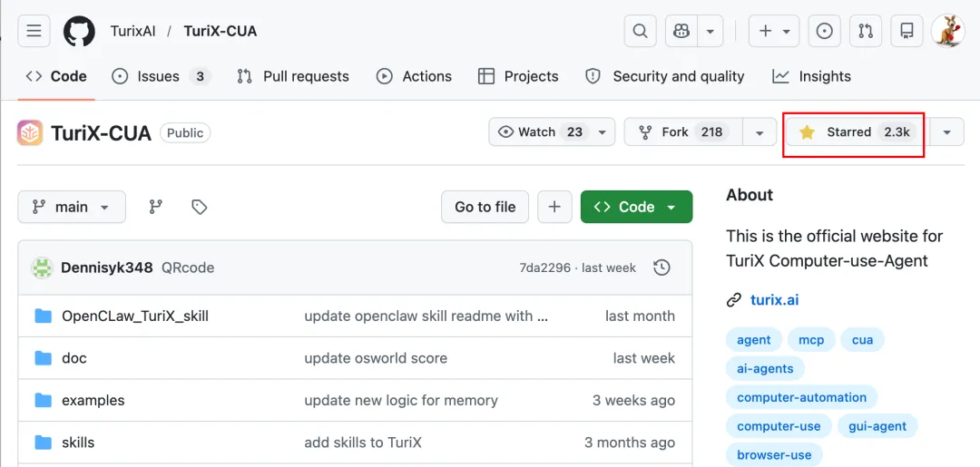Toggle the Starred button
The image size is (980, 467).
pyautogui.click(x=853, y=132)
